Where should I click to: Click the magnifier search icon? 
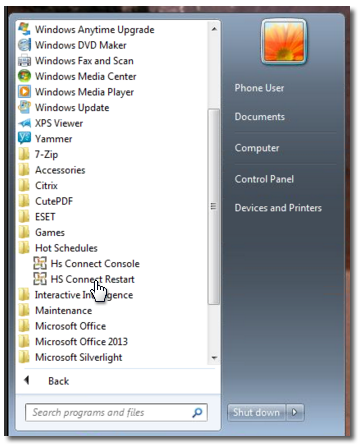pyautogui.click(x=197, y=413)
